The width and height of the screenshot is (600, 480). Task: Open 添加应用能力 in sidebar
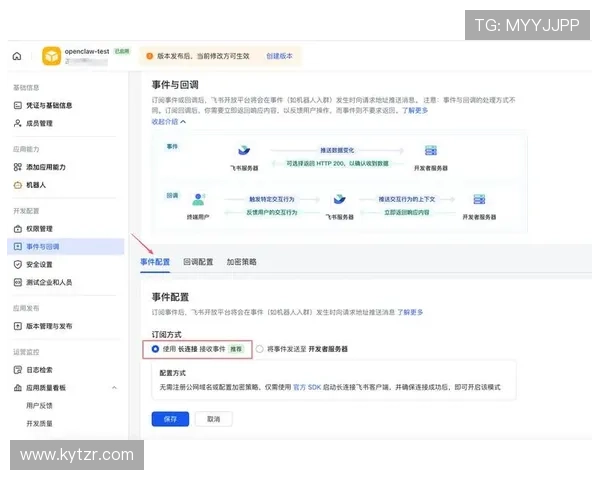[x=46, y=167]
